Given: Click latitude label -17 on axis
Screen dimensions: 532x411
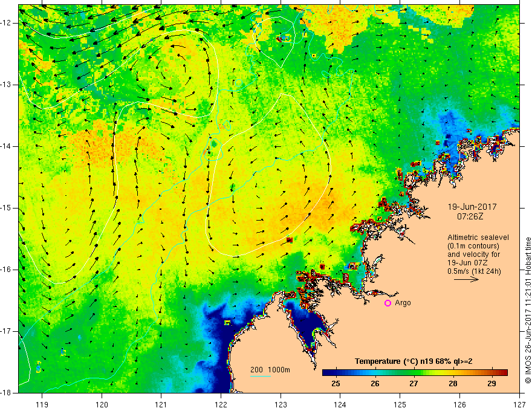Looking at the screenshot, I should 5,331.
